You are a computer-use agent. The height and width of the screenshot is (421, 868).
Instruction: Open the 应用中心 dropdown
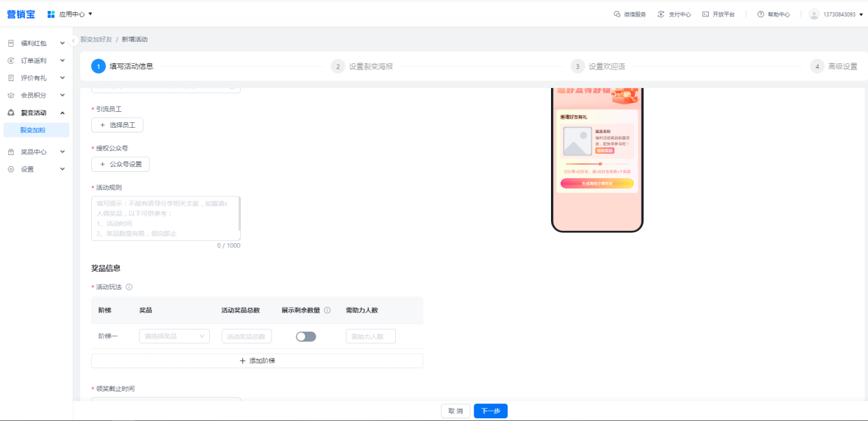click(x=70, y=14)
